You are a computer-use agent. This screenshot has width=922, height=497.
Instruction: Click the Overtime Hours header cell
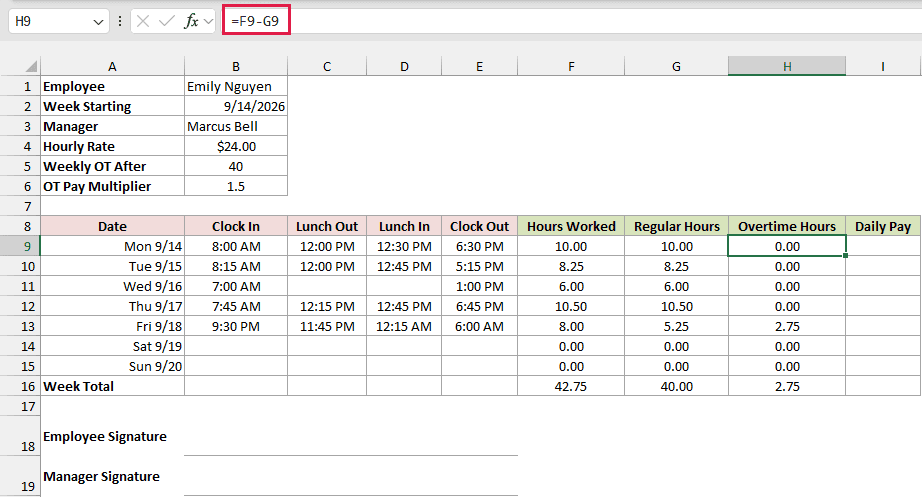coord(787,226)
